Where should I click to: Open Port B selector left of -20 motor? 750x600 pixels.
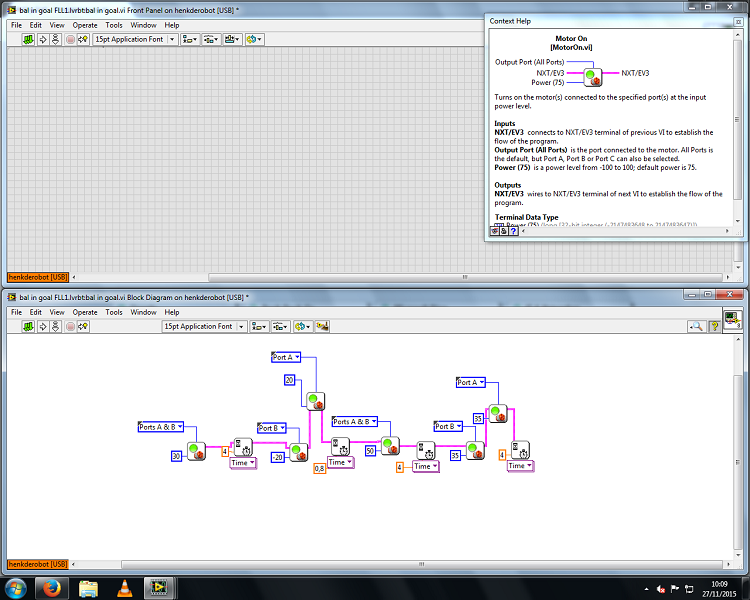(272, 428)
